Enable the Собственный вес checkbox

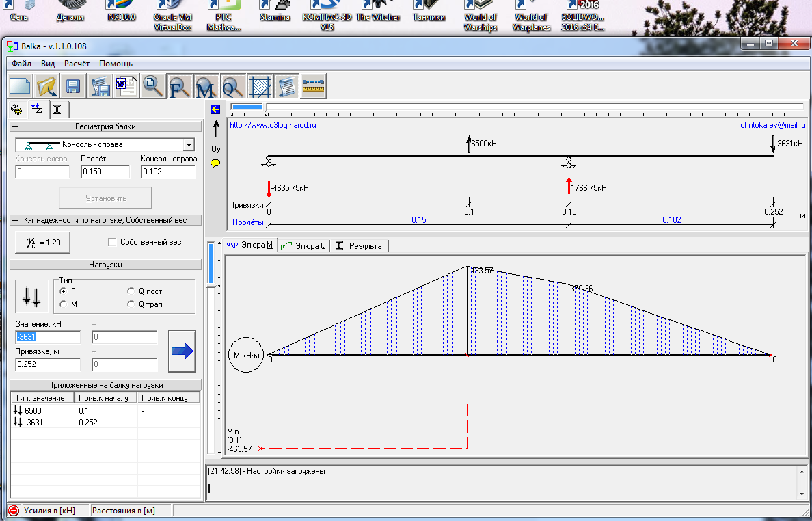(111, 242)
